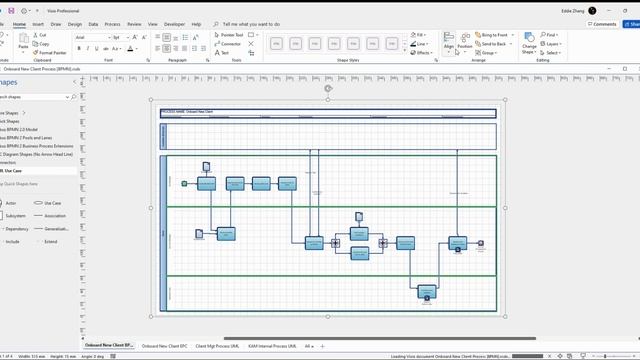Open the Process ribbon tab
This screenshot has height=360, width=640.
112,24
